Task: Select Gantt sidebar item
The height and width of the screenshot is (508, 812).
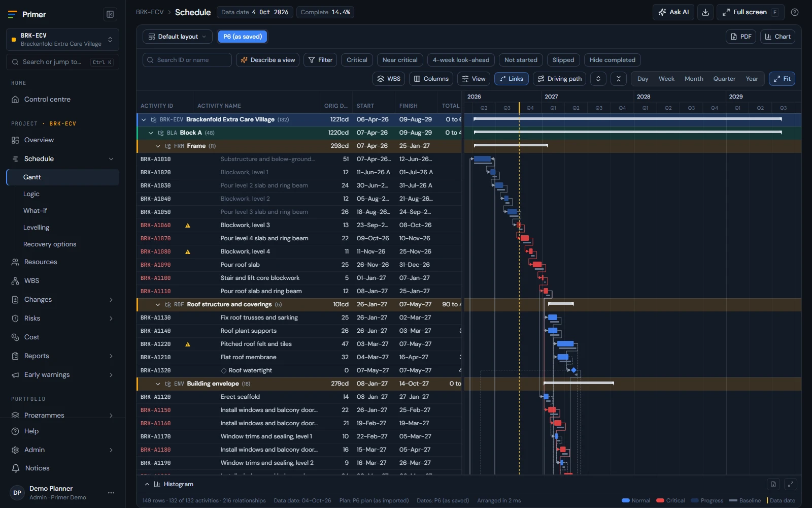Action: 63,177
